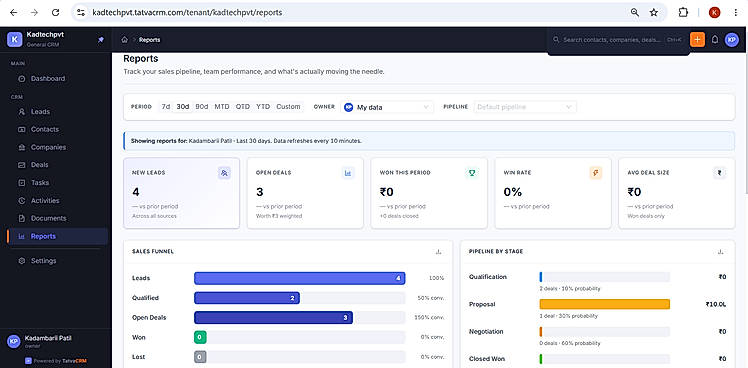Click the Open Deals chart icon
This screenshot has width=748, height=368.
[x=348, y=173]
